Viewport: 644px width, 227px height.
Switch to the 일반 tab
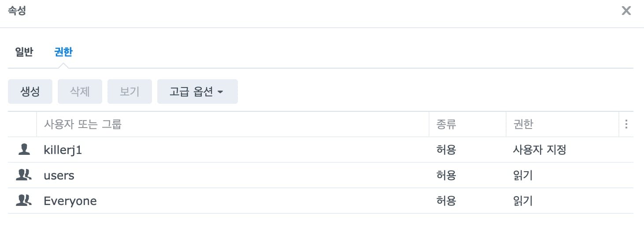[24, 52]
